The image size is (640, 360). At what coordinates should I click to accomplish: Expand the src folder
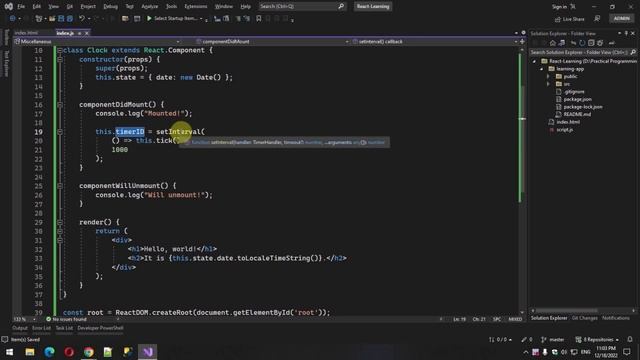[548, 84]
